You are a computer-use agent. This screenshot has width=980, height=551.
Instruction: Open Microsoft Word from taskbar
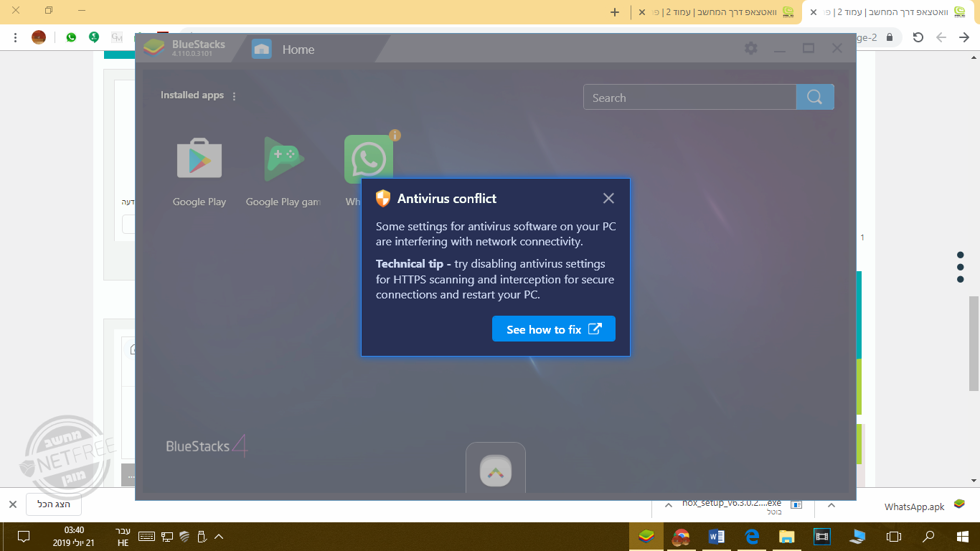[717, 537]
